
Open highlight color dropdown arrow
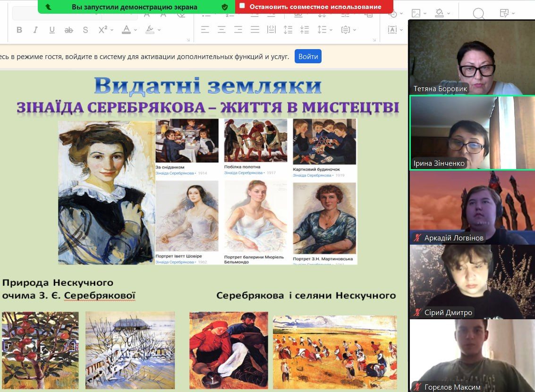coord(159,30)
